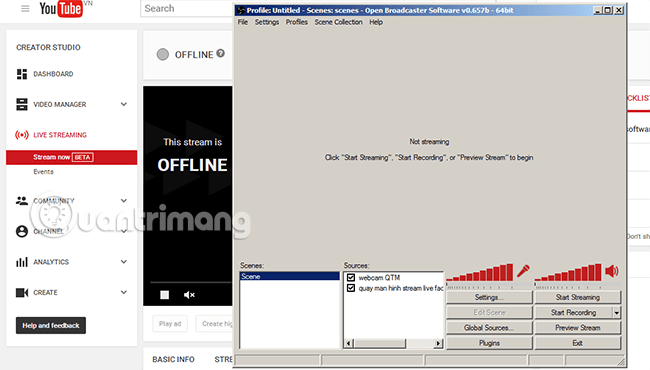Toggle the webcam QTM source checkbox
The width and height of the screenshot is (650, 370).
point(351,277)
